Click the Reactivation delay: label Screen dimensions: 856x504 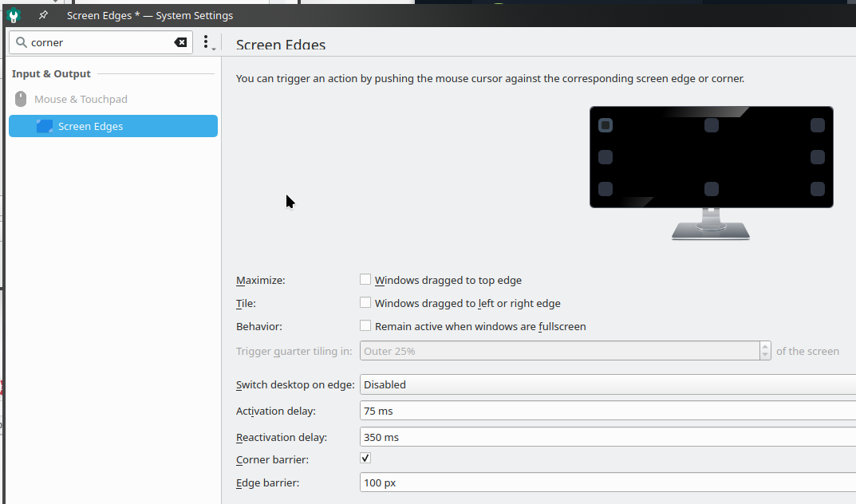(x=281, y=438)
